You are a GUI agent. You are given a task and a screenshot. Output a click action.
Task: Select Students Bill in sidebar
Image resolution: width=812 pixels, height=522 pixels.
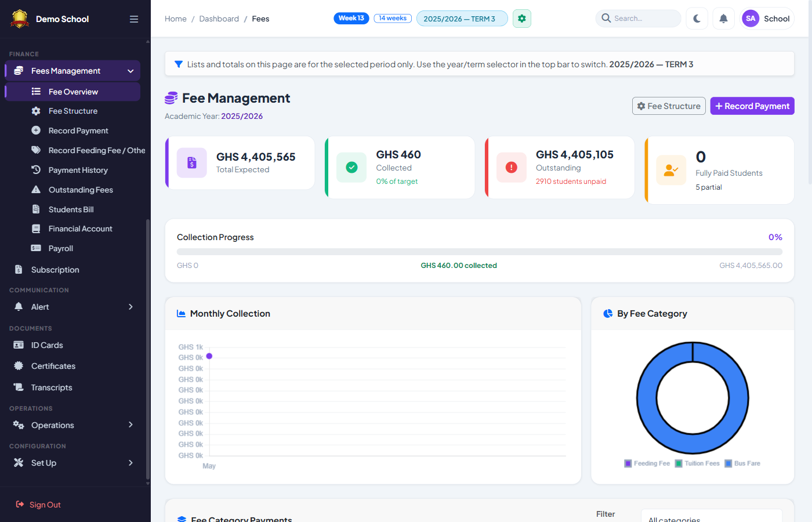(72, 209)
